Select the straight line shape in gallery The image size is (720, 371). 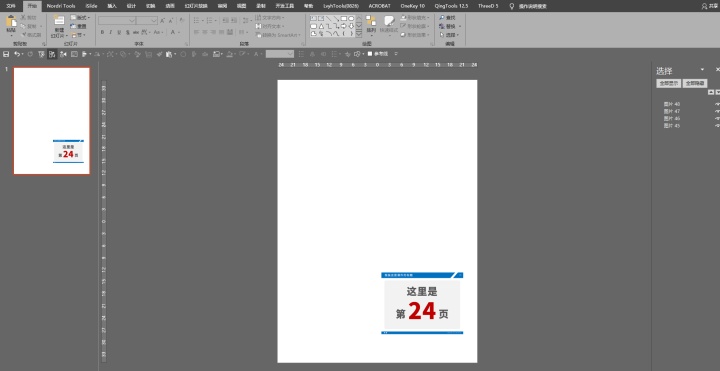(329, 18)
